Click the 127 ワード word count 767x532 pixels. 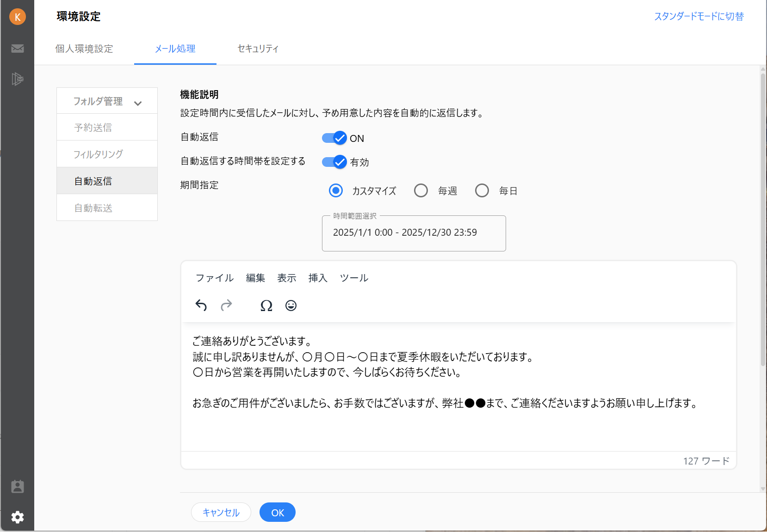(x=706, y=461)
